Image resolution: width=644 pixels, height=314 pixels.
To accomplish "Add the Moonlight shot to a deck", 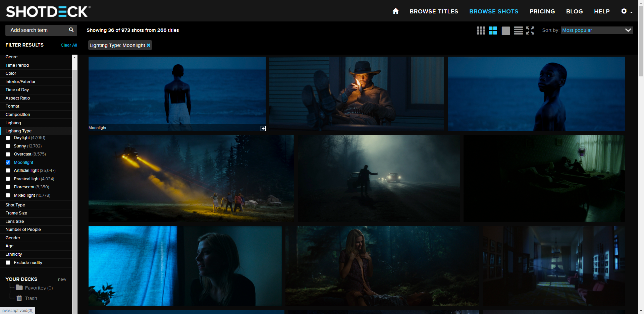I will click(263, 128).
